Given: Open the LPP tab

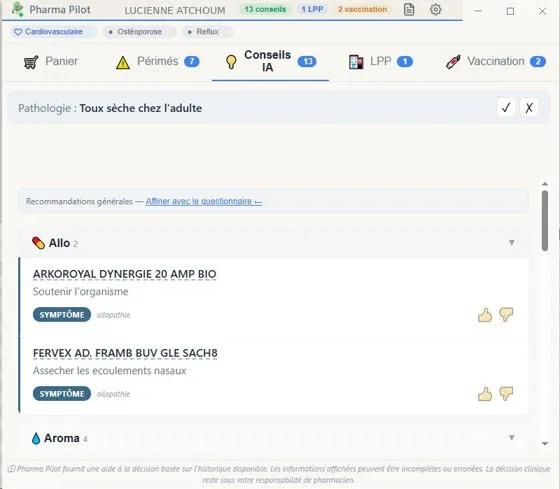Looking at the screenshot, I should click(381, 62).
